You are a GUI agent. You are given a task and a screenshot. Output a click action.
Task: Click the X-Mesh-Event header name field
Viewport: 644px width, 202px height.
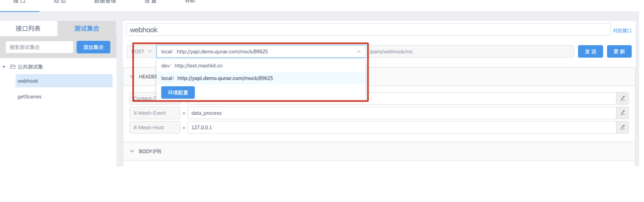point(155,113)
